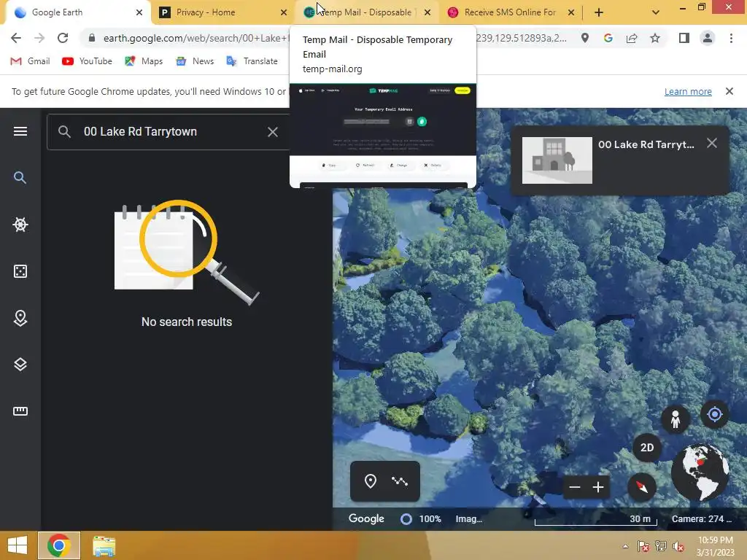Viewport: 747px width, 560px height.
Task: Open Chrome three-dot menu
Action: click(x=731, y=38)
